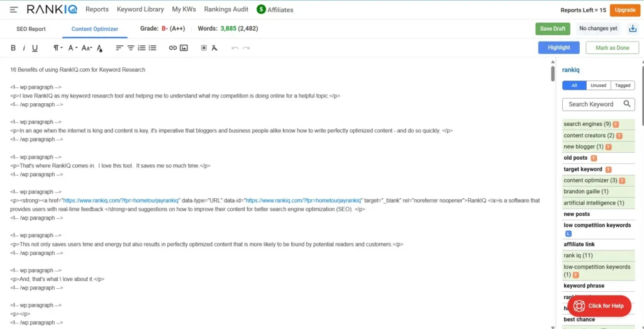644x329 pixels.
Task: Open the text color picker
Action: [99, 48]
